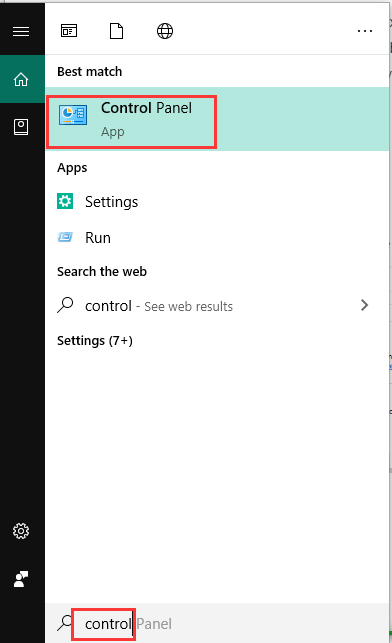
Task: Open the three-dot more options menu
Action: point(365,31)
